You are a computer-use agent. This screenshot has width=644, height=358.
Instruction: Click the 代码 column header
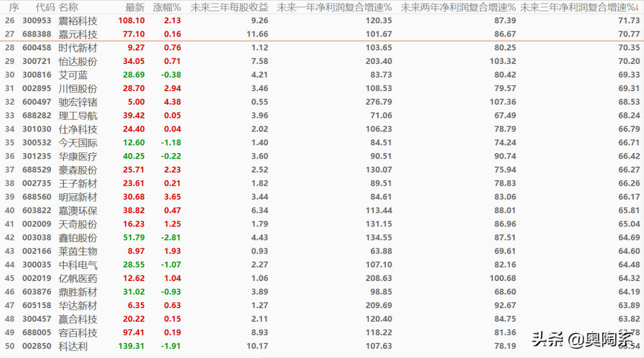click(44, 8)
